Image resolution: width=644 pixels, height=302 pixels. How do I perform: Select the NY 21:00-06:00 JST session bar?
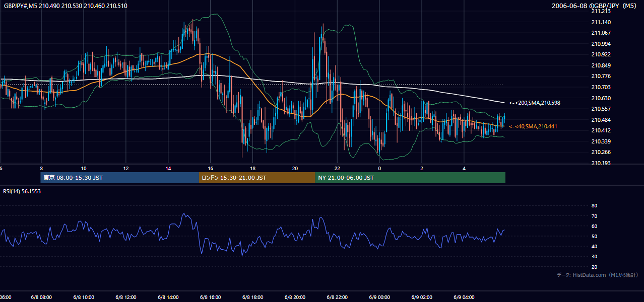[x=410, y=178]
